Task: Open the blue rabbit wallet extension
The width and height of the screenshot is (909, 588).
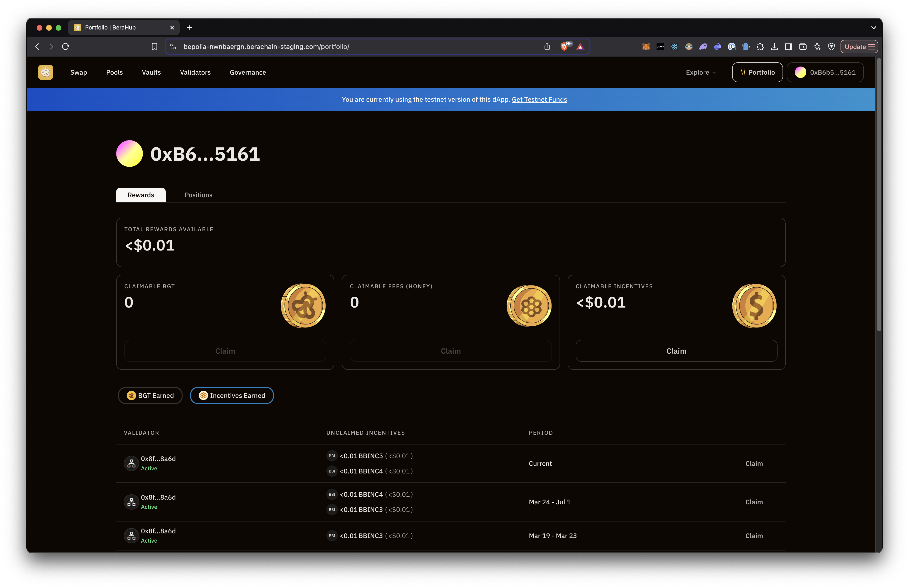Action: (717, 47)
